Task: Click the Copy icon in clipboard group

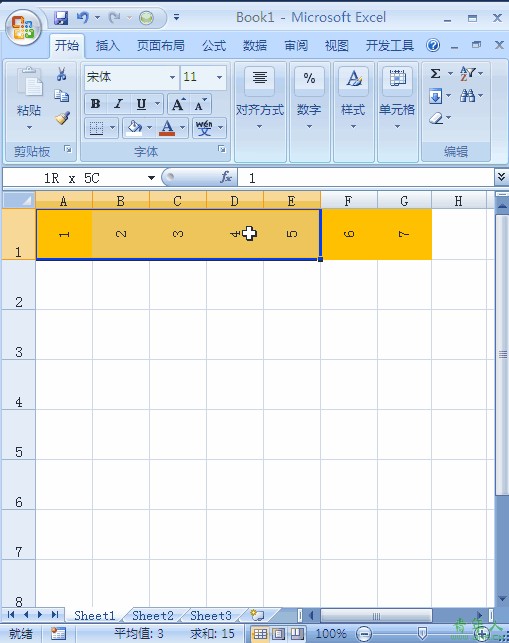Action: [x=62, y=96]
